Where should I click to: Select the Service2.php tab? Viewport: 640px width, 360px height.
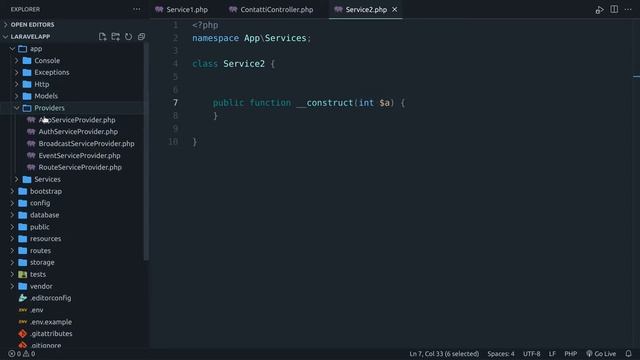point(366,9)
